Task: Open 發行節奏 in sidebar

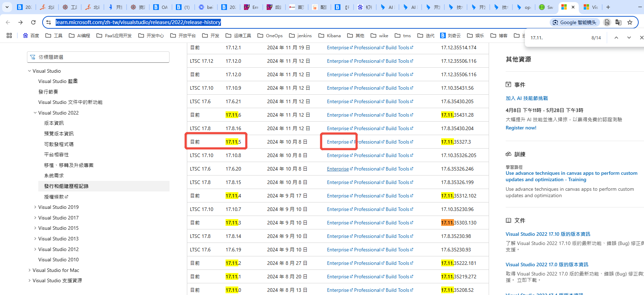Action: (x=48, y=92)
